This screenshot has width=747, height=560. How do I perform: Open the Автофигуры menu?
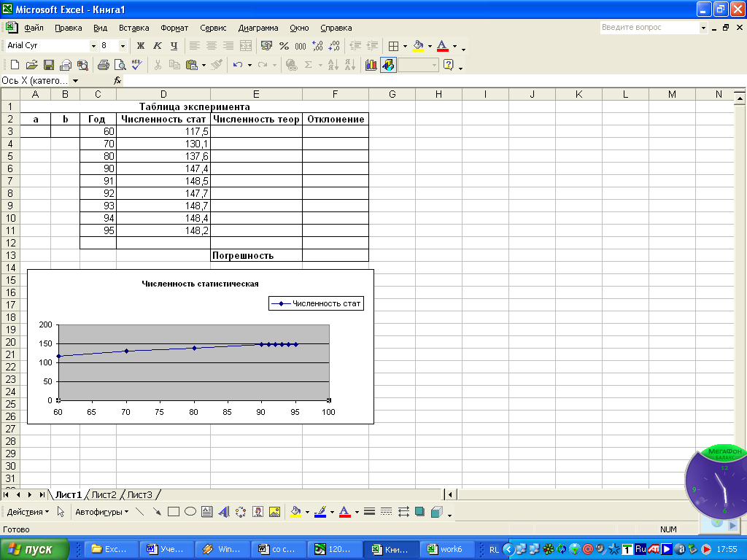click(101, 512)
